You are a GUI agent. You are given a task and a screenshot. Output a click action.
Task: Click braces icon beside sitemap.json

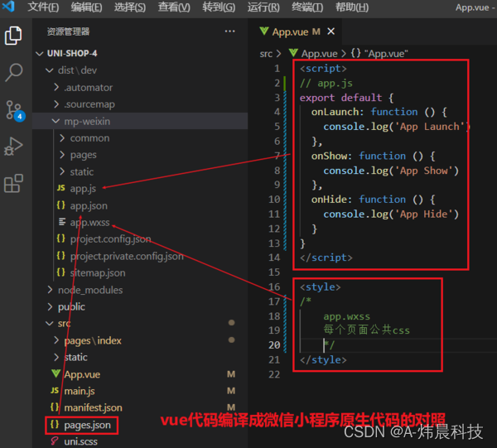[60, 272]
